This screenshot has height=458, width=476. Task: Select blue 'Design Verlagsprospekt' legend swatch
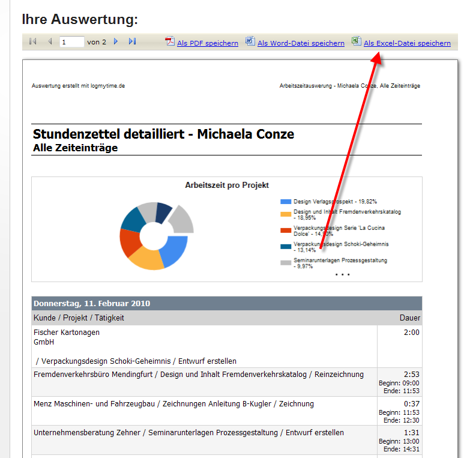(x=286, y=202)
